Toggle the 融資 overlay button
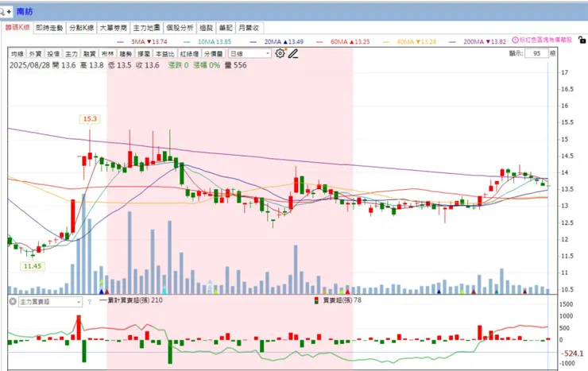 [89, 54]
